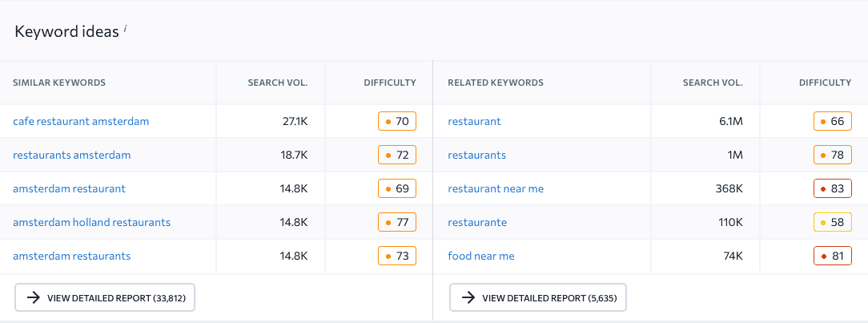Open the restaurants amsterdam keyword link
Screen dimensions: 868x323
tap(71, 155)
